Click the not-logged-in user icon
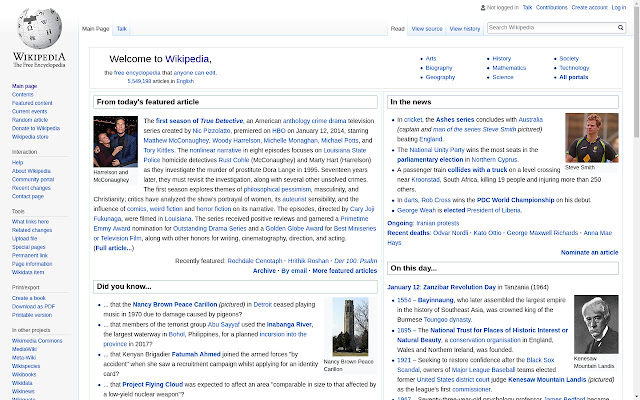The image size is (640, 400). tap(483, 7)
